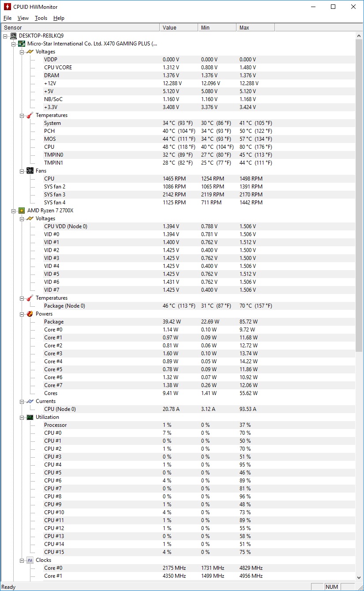Click the Currents waveform icon
Screen dimensions: 364x591
(x=30, y=401)
